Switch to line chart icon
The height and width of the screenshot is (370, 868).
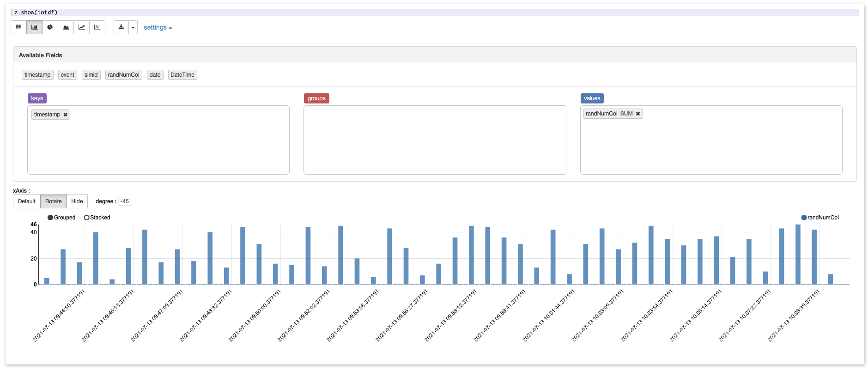pos(81,27)
